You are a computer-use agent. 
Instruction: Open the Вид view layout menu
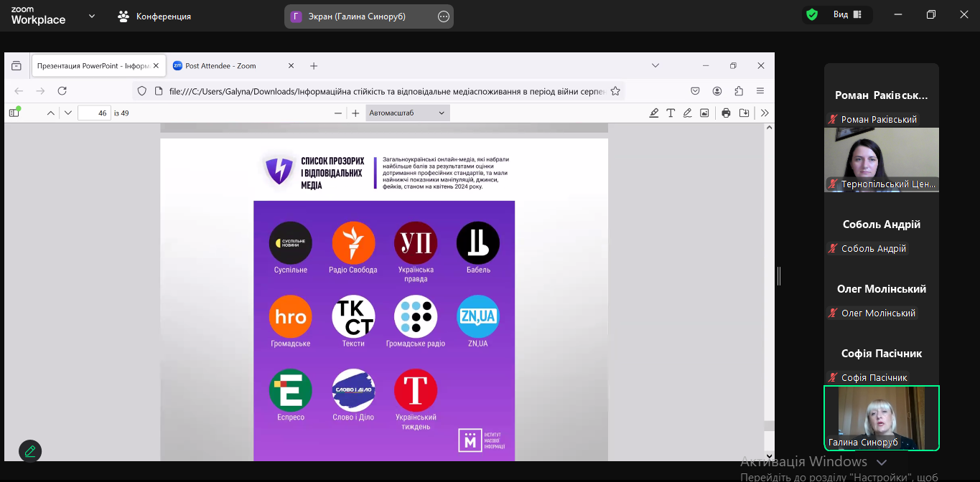[848, 14]
